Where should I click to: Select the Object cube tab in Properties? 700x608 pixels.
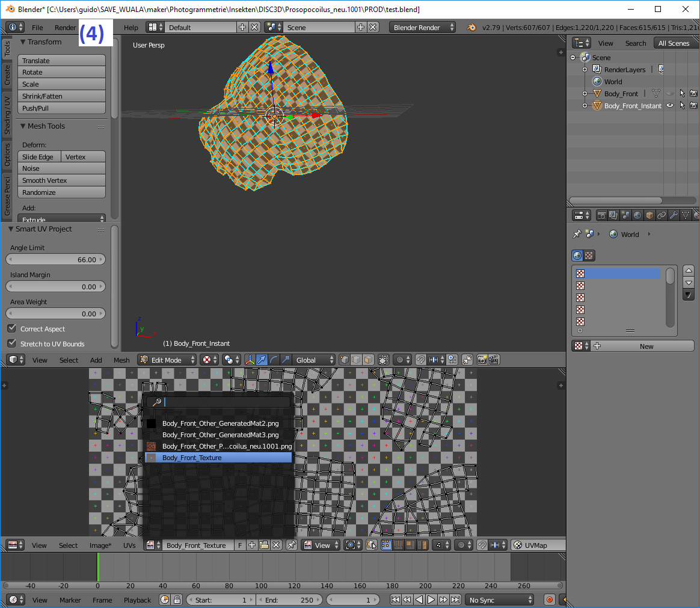(649, 215)
